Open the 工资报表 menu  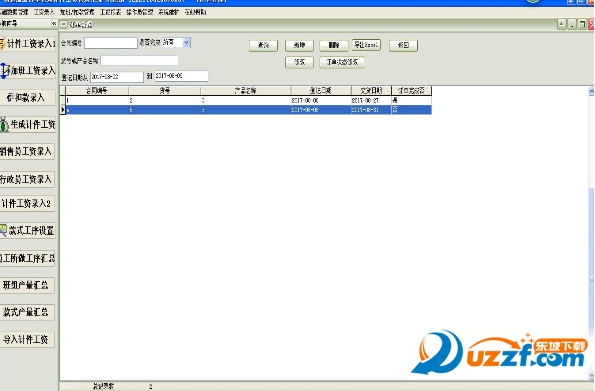coord(110,12)
